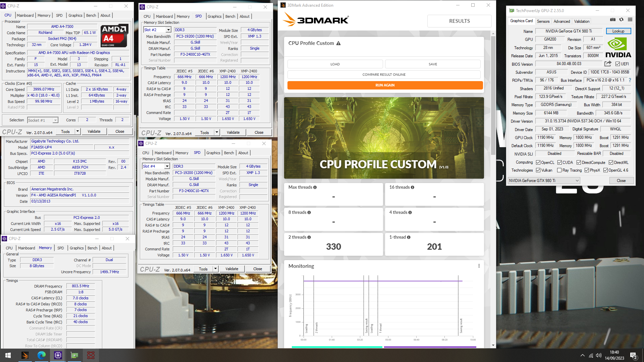Click the CPU Profile Custom banner image
Viewport: 644px width, 362px height.
pos(384,138)
